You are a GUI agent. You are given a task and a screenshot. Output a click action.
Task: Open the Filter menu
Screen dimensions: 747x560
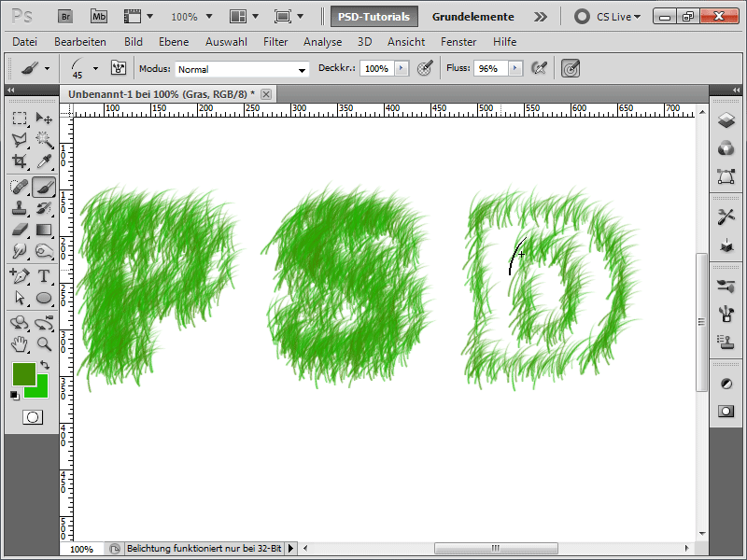[275, 42]
